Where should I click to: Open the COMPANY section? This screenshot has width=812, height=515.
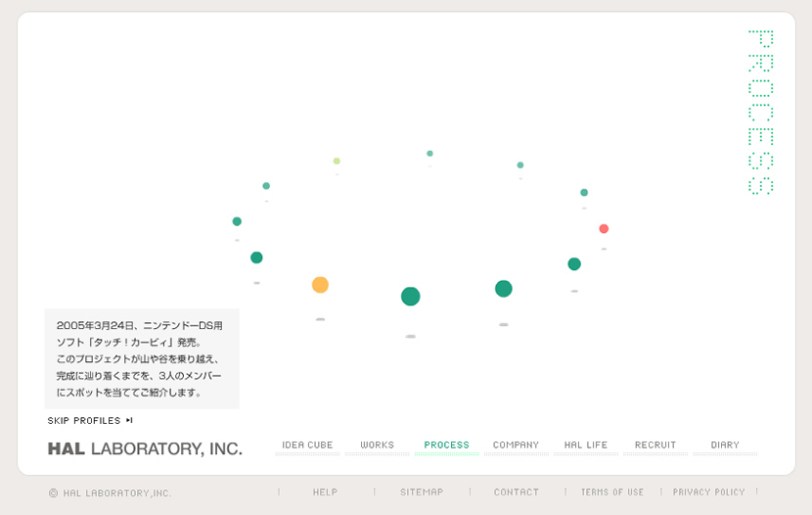click(516, 445)
